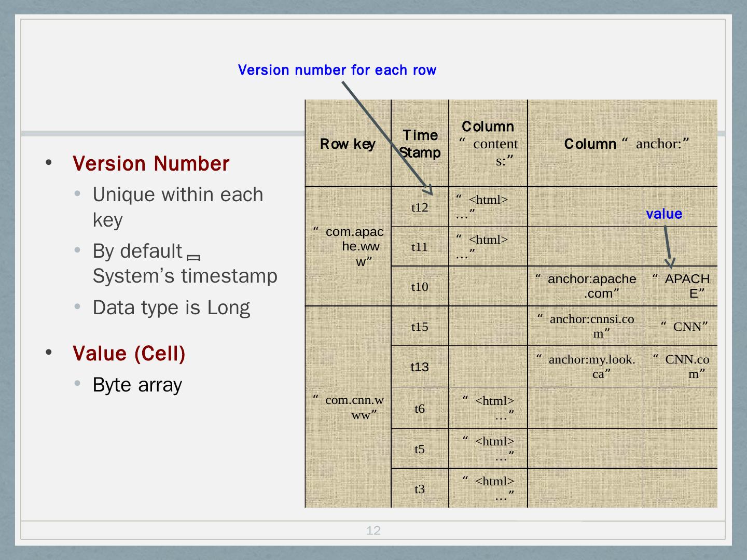Select the "By default System's timestamp" bullet
The width and height of the screenshot is (747, 560).
click(185, 263)
